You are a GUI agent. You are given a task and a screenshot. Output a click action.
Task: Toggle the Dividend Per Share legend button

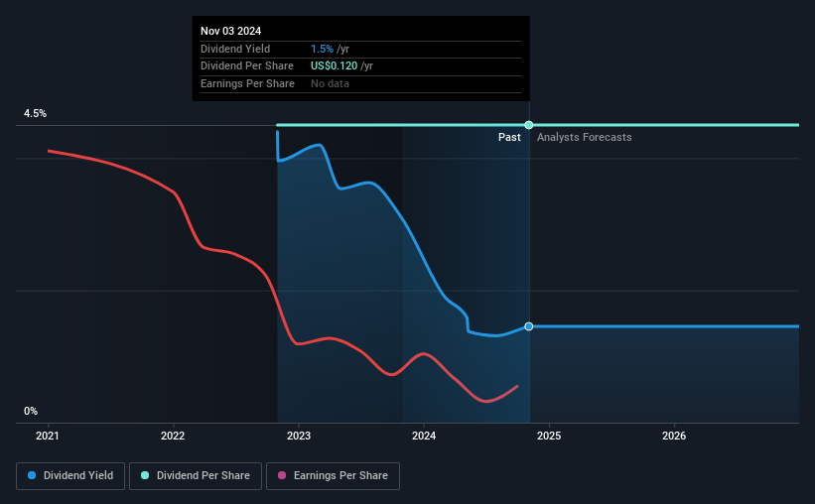pos(196,476)
